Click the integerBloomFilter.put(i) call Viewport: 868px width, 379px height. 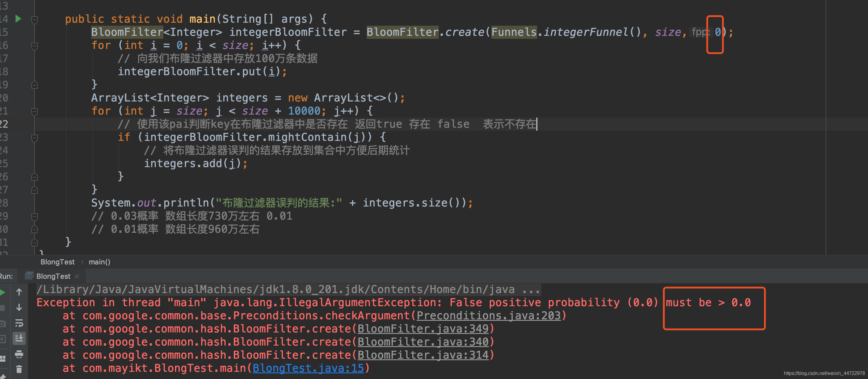pos(202,72)
